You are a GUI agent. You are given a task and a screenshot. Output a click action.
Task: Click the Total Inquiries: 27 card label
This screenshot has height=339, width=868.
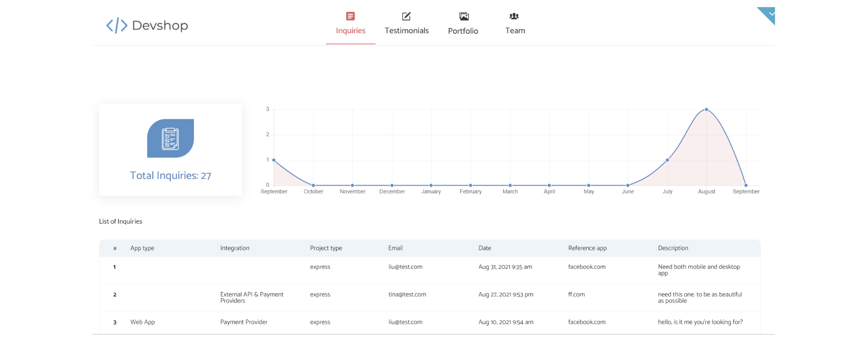pyautogui.click(x=170, y=176)
